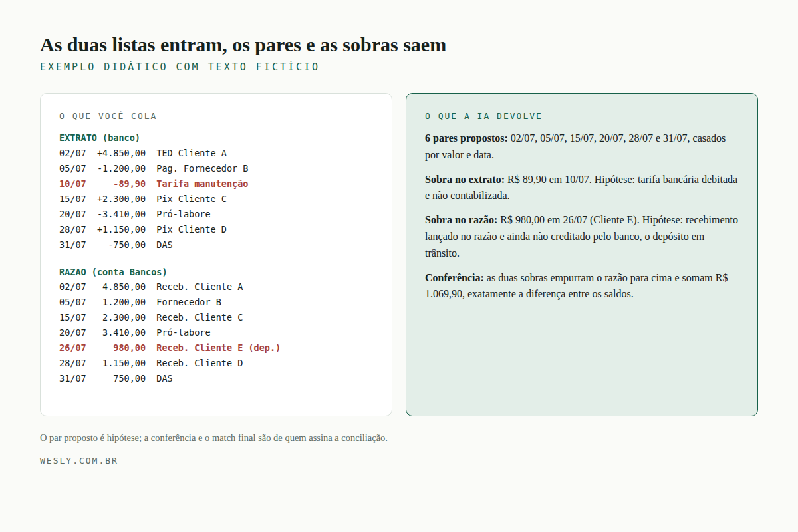Click the '6 pares propostos:' bold text

(466, 138)
